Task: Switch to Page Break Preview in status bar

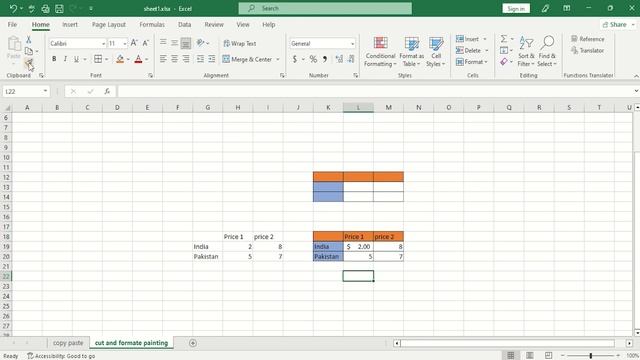Action: [x=548, y=356]
